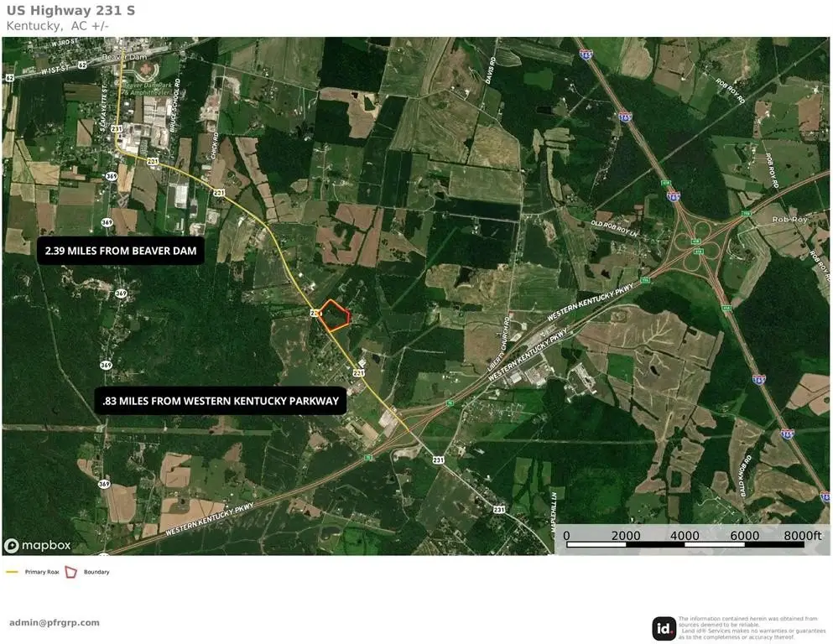Click the 231 route shield near the boundary
The image size is (833, 644).
pyautogui.click(x=316, y=312)
